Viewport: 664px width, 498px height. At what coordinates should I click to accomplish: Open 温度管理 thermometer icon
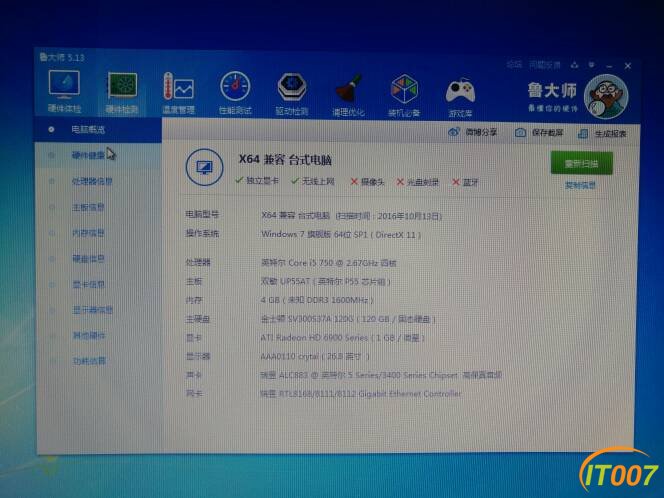coord(178,87)
